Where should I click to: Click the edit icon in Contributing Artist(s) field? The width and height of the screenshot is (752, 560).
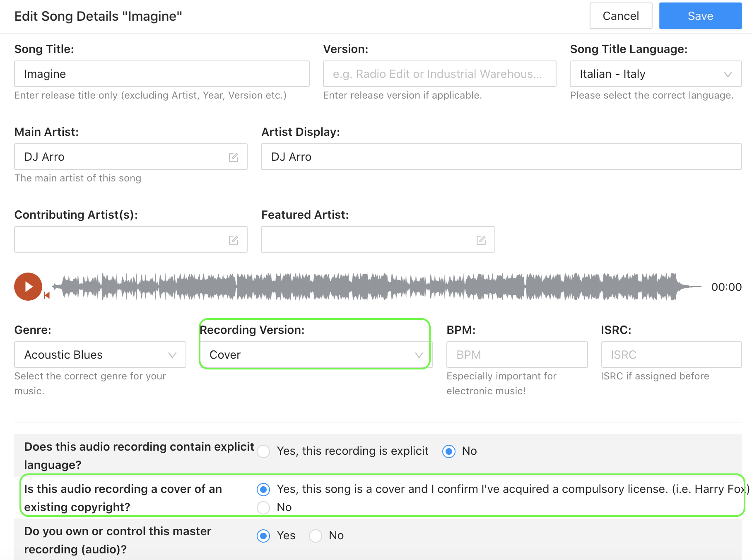coord(234,240)
